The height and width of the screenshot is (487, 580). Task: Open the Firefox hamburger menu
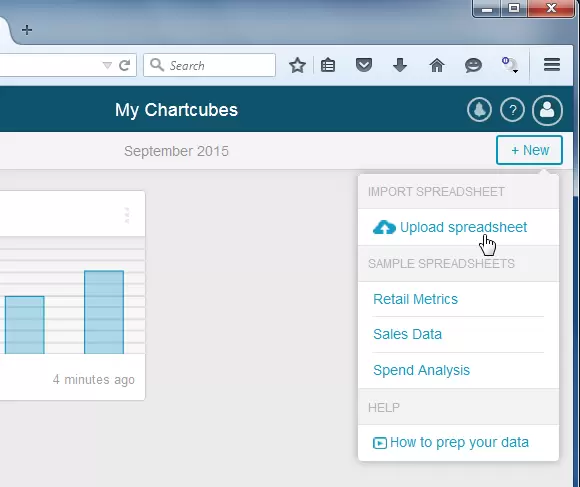552,65
